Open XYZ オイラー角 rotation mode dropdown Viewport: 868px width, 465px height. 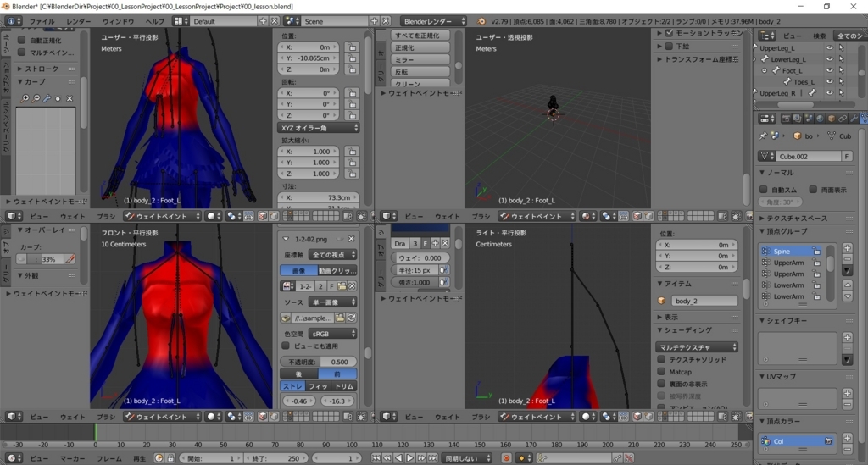[x=319, y=128]
